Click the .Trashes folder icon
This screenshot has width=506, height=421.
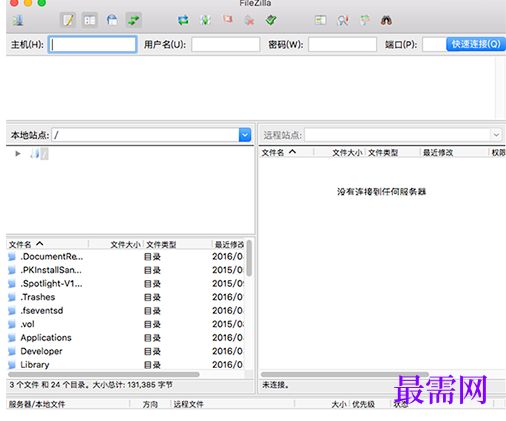point(12,297)
